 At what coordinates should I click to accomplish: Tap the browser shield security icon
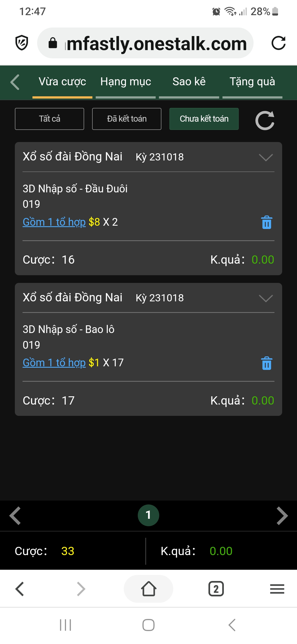[x=22, y=43]
